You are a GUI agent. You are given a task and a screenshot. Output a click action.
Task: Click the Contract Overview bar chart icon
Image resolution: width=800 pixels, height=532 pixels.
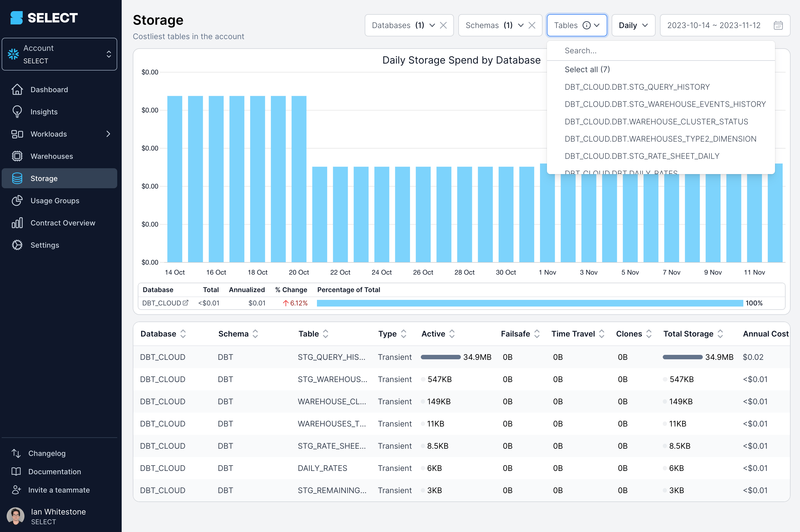point(17,223)
